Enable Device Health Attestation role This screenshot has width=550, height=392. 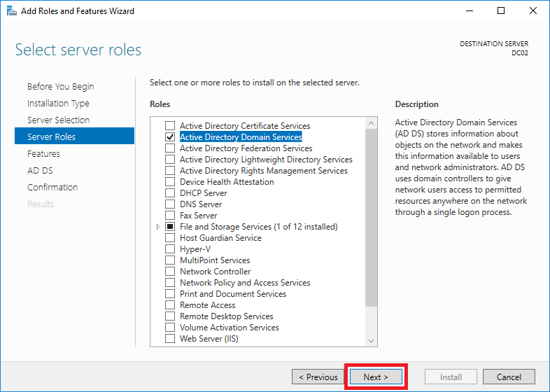pos(170,182)
